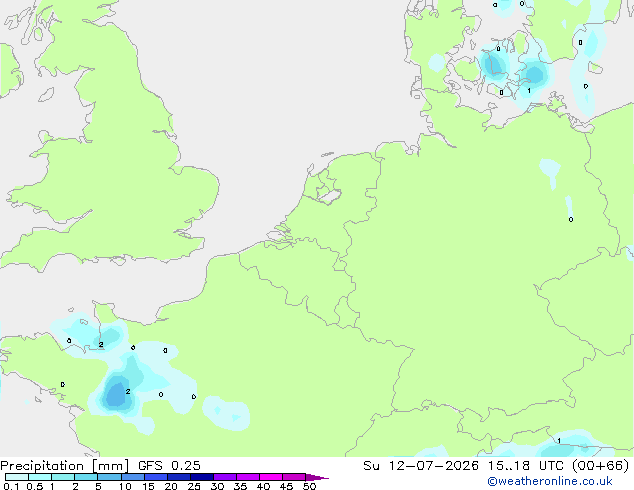The width and height of the screenshot is (634, 490).
Task: Click the 5 mm legend color swatch
Action: tap(109, 477)
